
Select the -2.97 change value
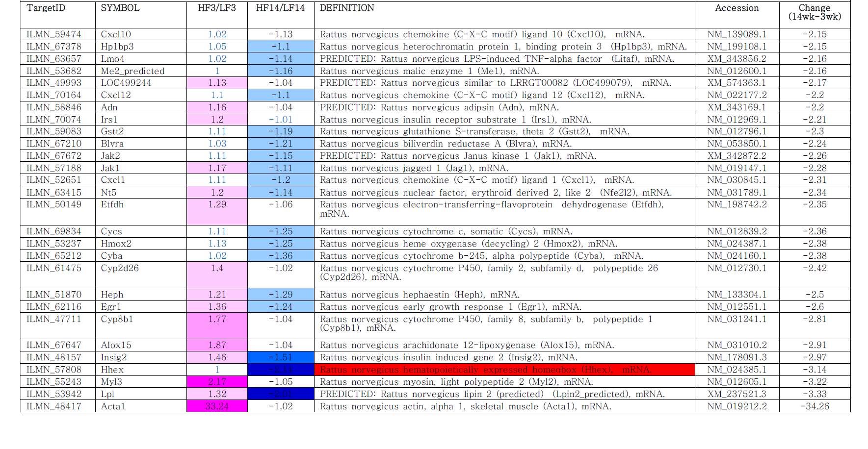815,357
